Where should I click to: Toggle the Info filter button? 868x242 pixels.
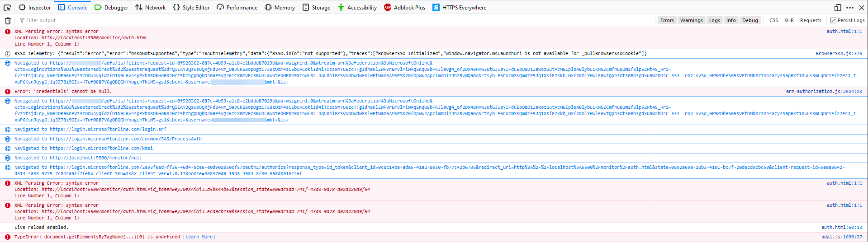coord(731,20)
